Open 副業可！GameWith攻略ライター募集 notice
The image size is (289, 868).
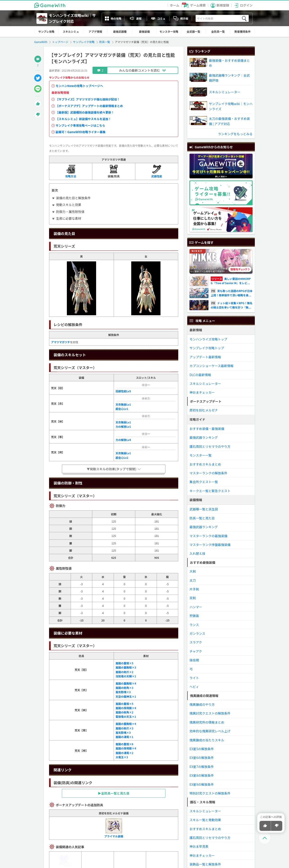click(80, 132)
